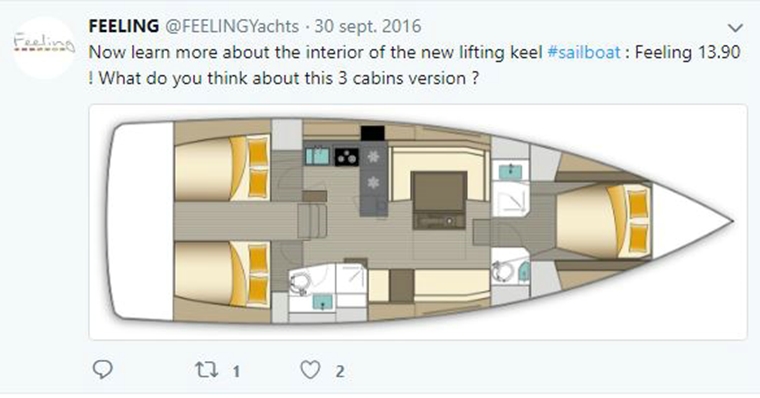This screenshot has width=760, height=398.
Task: View the retweet count of 1
Action: pos(236,371)
